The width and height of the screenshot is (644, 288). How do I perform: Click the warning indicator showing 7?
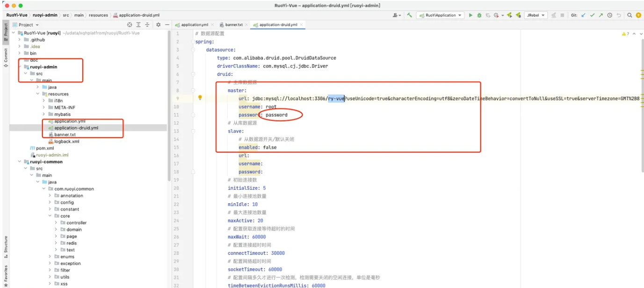click(x=625, y=34)
